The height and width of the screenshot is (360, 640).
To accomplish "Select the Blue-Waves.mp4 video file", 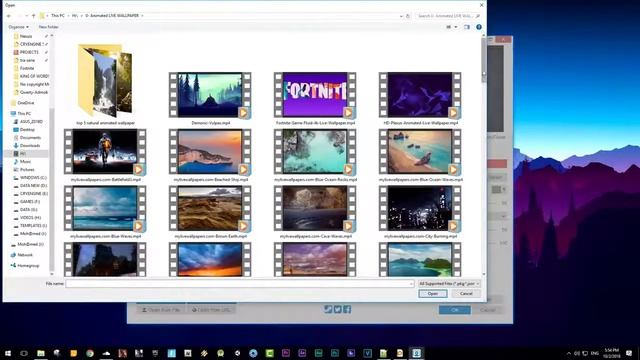I will [105, 209].
